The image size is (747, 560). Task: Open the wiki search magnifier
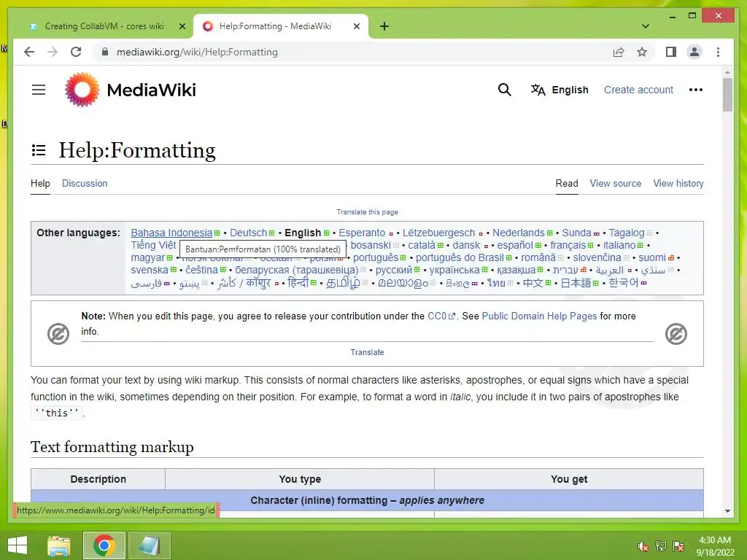(x=505, y=90)
